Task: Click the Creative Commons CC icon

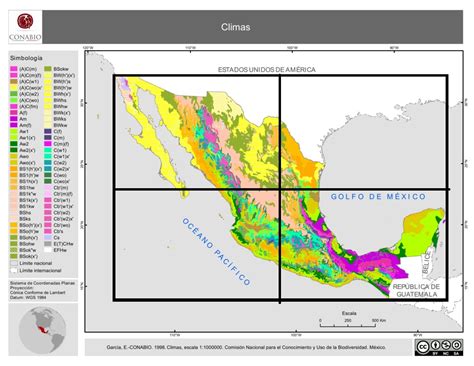Action: [x=422, y=346]
